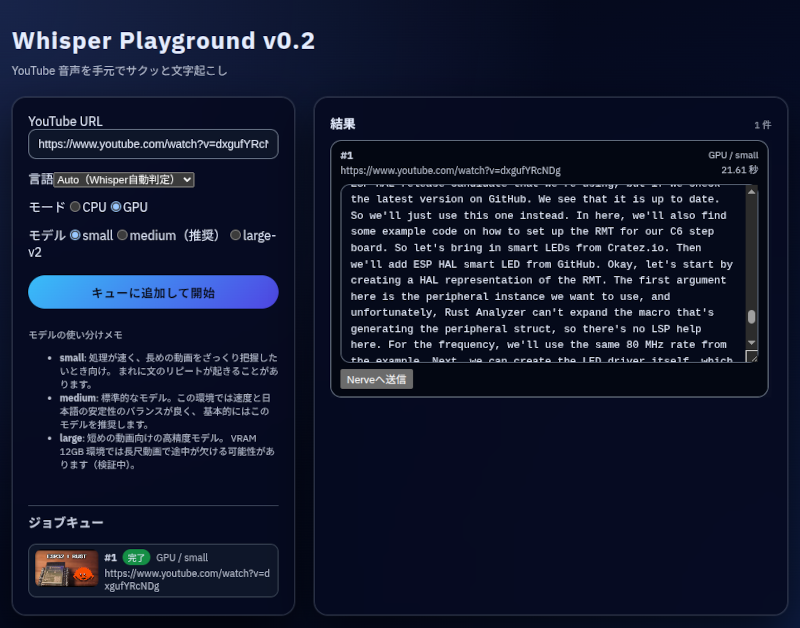Pick the large-v2 model radio button
Screen dimensions: 800x628
click(236, 235)
